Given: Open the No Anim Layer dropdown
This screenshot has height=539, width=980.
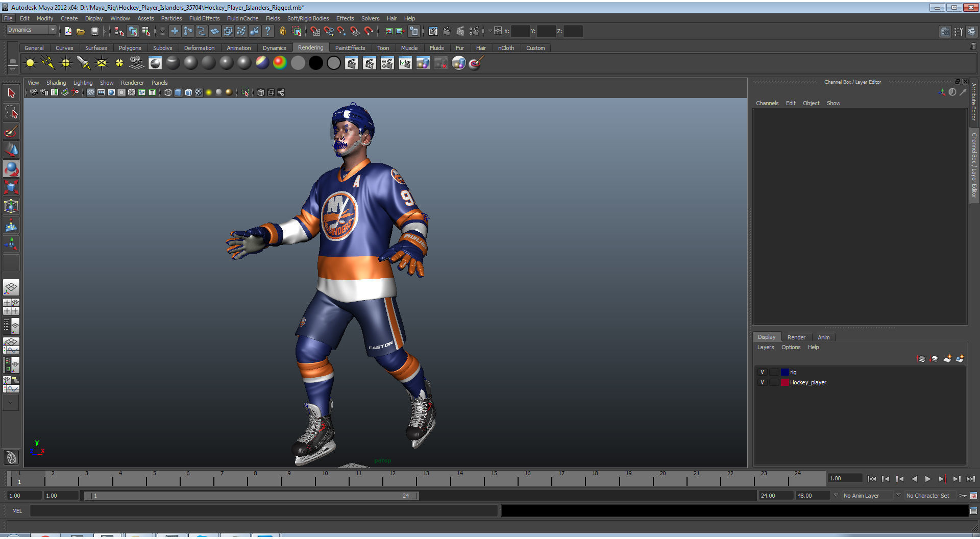Looking at the screenshot, I should tap(867, 496).
